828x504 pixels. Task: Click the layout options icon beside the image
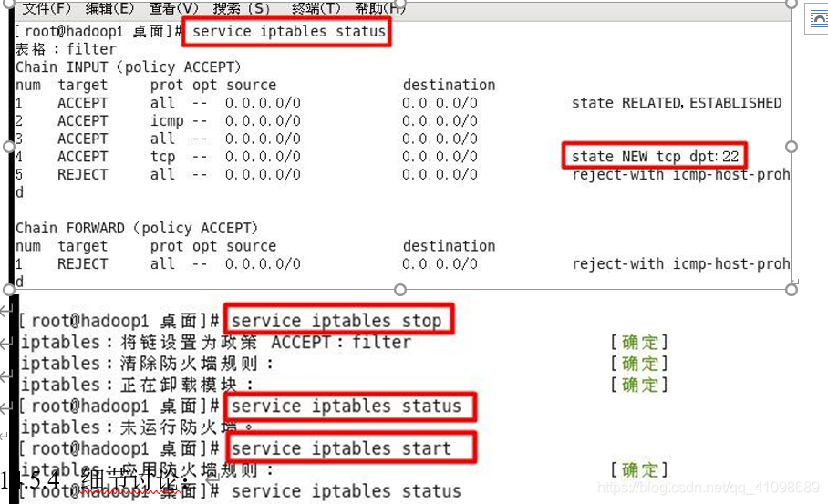[x=817, y=19]
